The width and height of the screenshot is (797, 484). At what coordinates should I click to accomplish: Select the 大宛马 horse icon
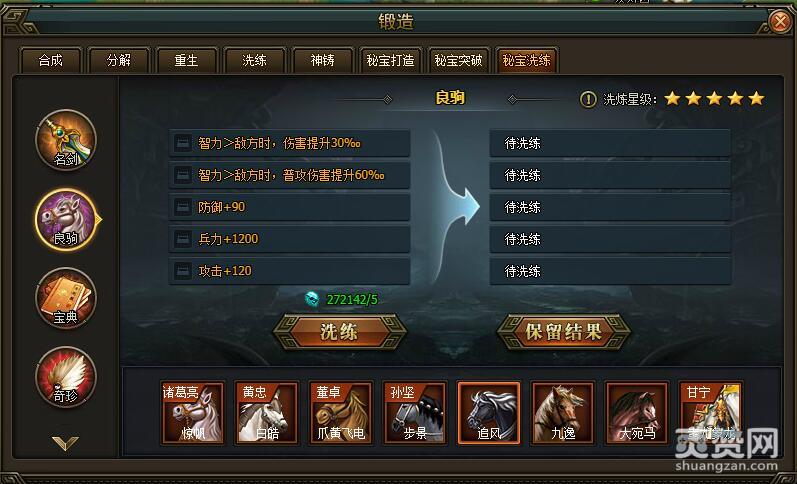[x=637, y=413]
